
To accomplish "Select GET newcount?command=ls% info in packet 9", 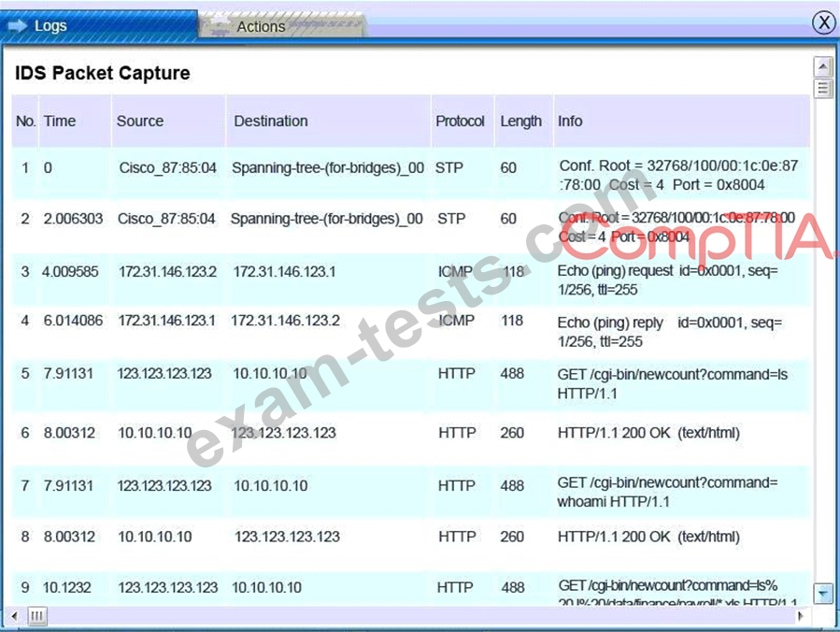I will pyautogui.click(x=677, y=594).
